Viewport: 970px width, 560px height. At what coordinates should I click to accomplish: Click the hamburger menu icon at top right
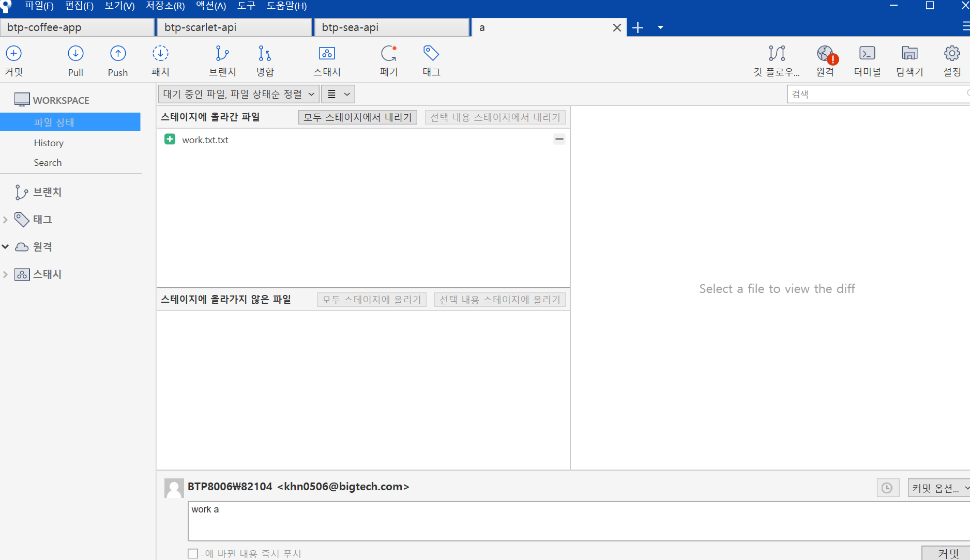click(x=966, y=27)
